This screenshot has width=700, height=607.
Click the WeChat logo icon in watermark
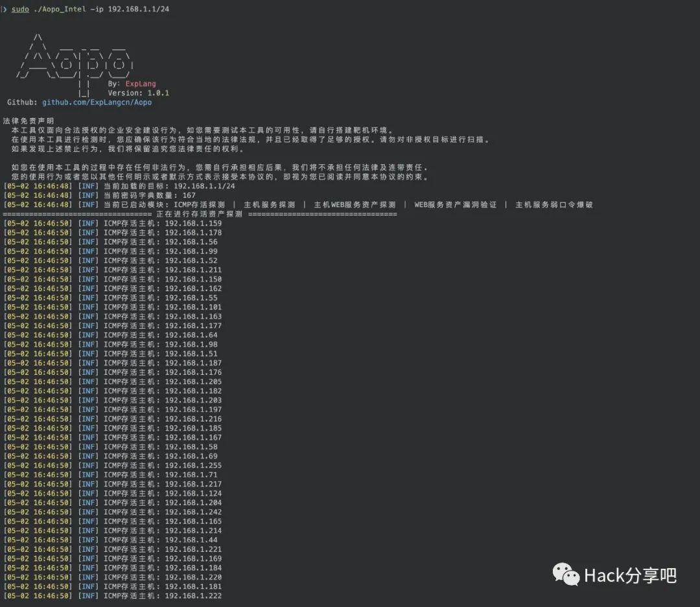(x=565, y=575)
